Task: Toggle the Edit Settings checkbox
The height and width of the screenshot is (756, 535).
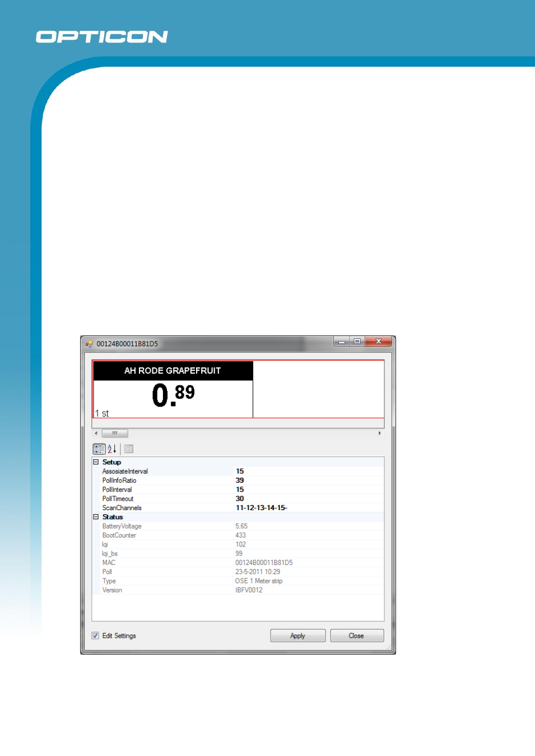Action: pos(95,636)
